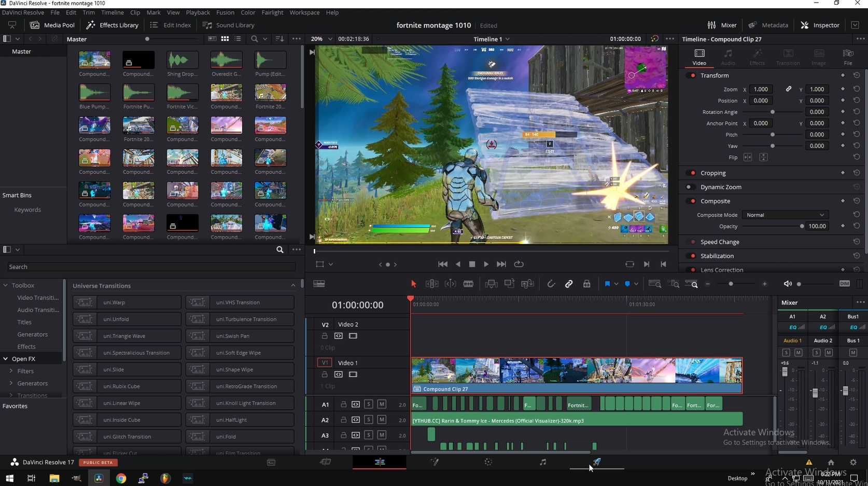This screenshot has width=868, height=486.
Task: Open Project Settings gear icon
Action: 853,462
